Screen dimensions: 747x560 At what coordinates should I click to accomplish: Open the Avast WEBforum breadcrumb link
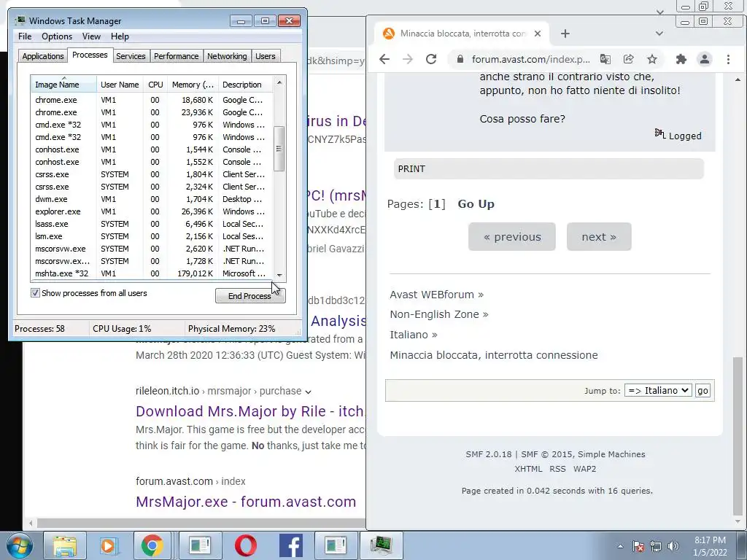(x=432, y=295)
